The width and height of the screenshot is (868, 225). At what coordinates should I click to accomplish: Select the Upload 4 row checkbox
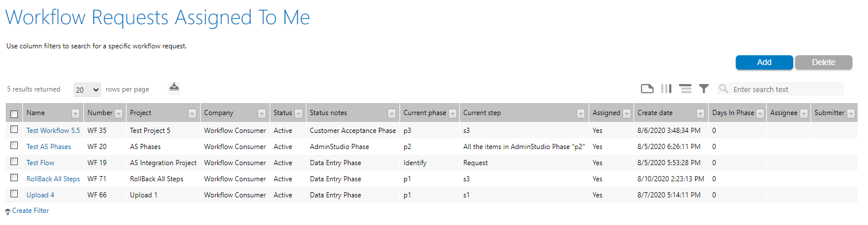14,195
